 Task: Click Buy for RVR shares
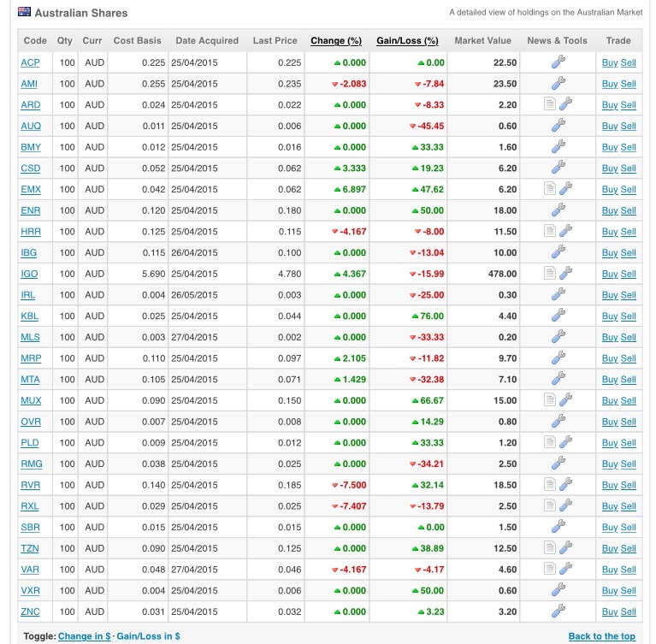[610, 486]
